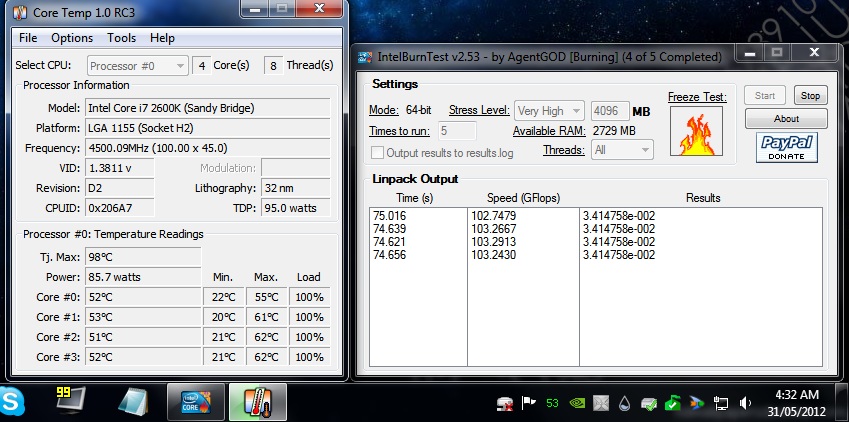This screenshot has height=422, width=849.
Task: Switch to IntelBurnTest taskbar button
Action: (x=195, y=402)
